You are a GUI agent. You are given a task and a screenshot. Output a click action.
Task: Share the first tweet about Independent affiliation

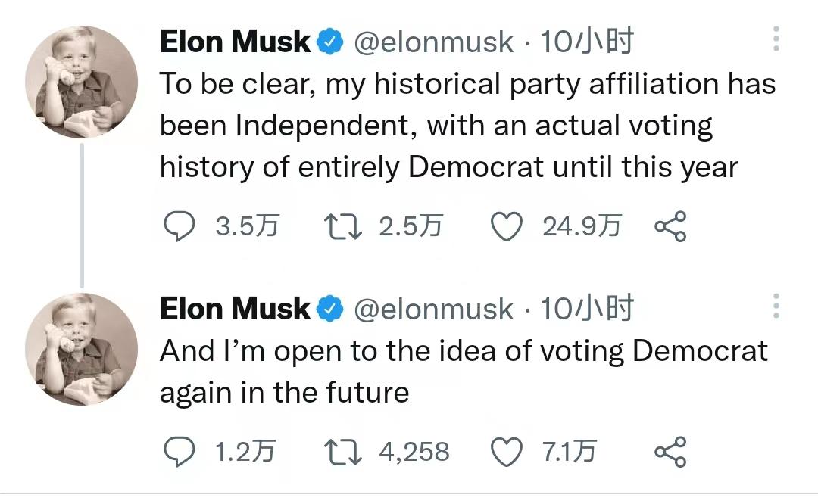tap(670, 226)
